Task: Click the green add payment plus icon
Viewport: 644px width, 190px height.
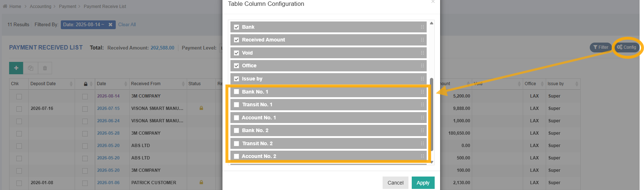Action: tap(16, 68)
